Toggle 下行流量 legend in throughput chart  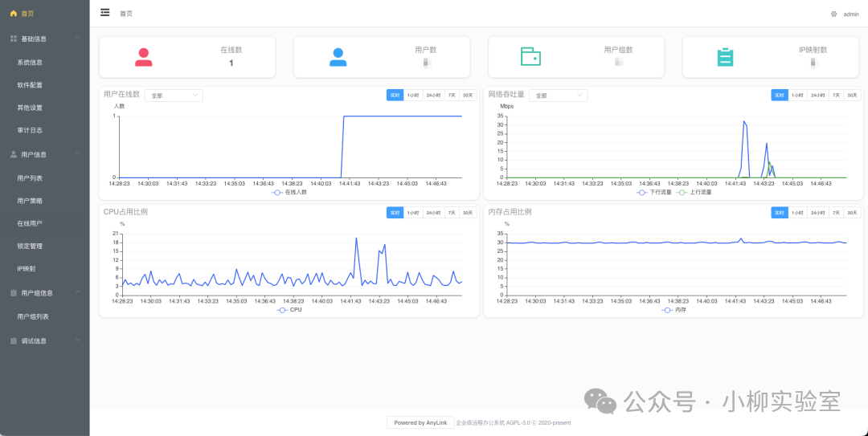653,192
